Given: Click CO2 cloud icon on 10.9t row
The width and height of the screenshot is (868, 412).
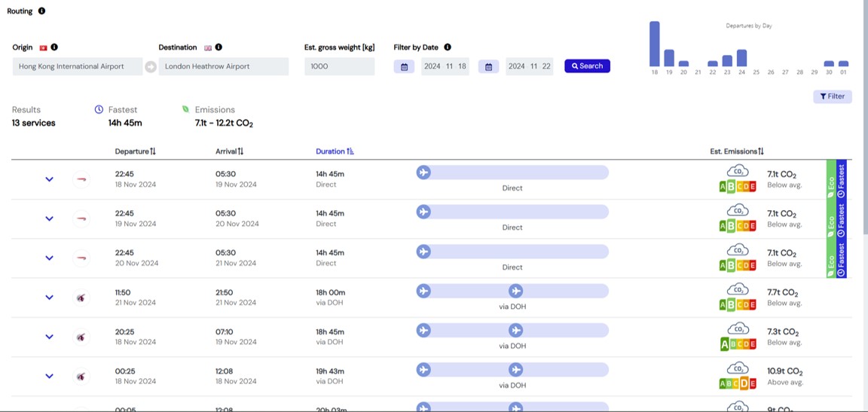Looking at the screenshot, I should coord(738,369).
